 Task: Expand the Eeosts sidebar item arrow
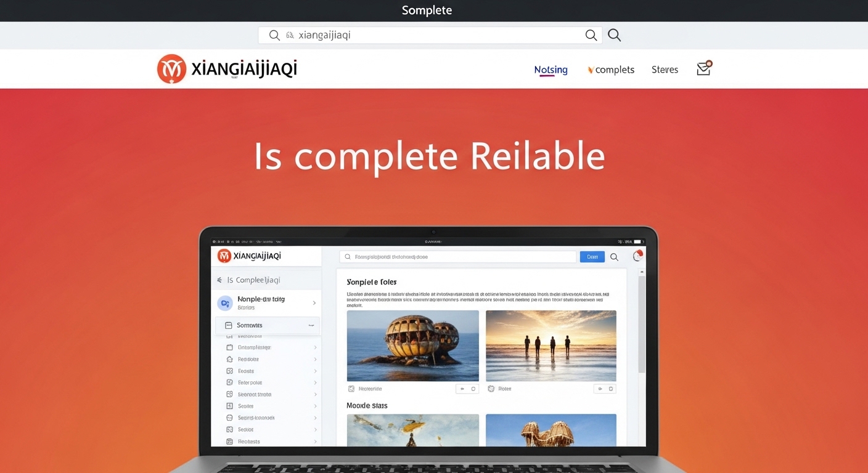pos(315,371)
